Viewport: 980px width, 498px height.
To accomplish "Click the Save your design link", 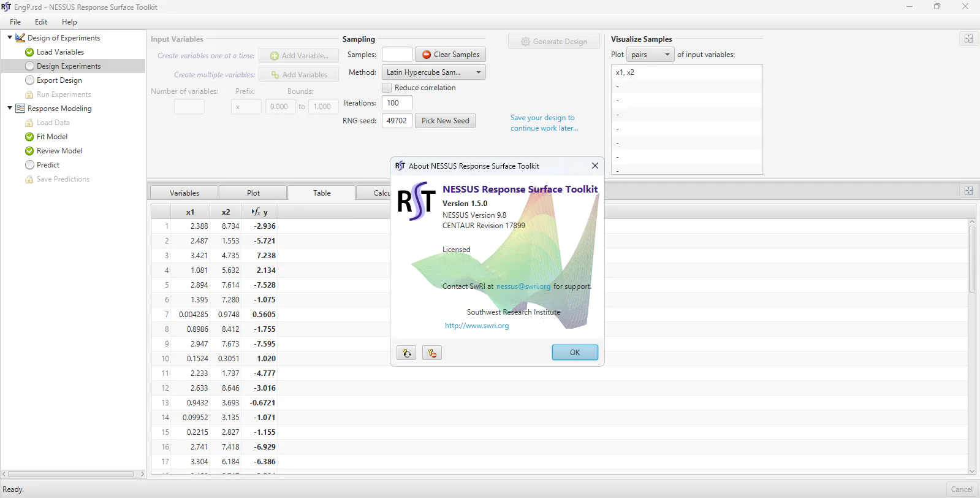I will click(544, 123).
